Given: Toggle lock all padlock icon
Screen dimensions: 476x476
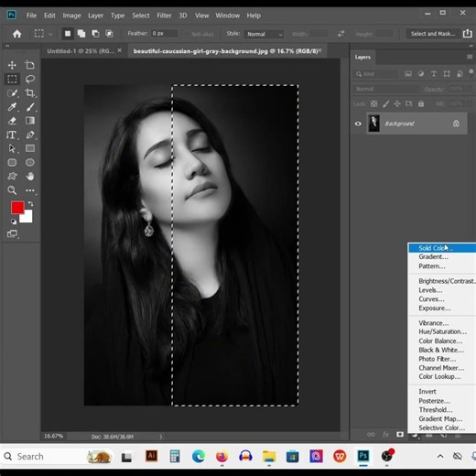Looking at the screenshot, I should [x=421, y=103].
